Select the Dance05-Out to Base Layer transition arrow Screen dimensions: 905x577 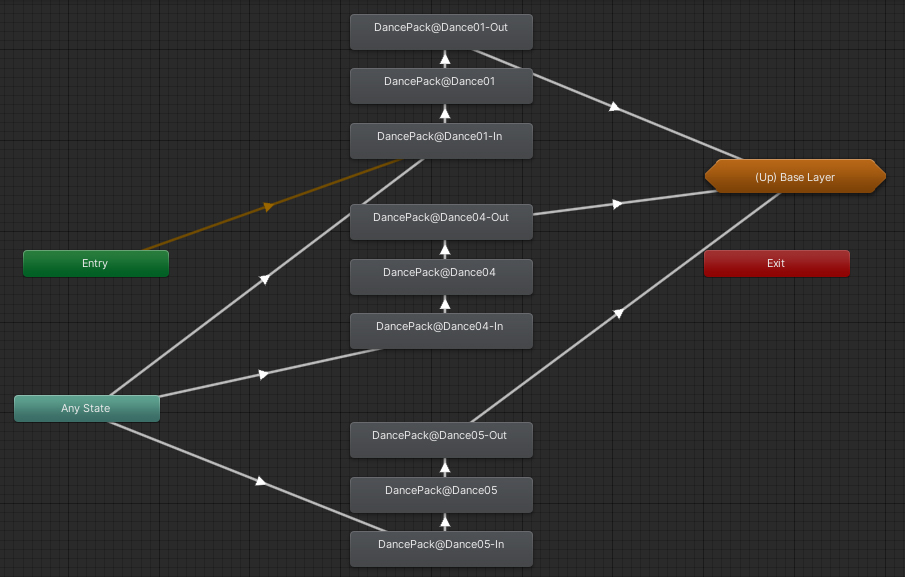pos(618,313)
